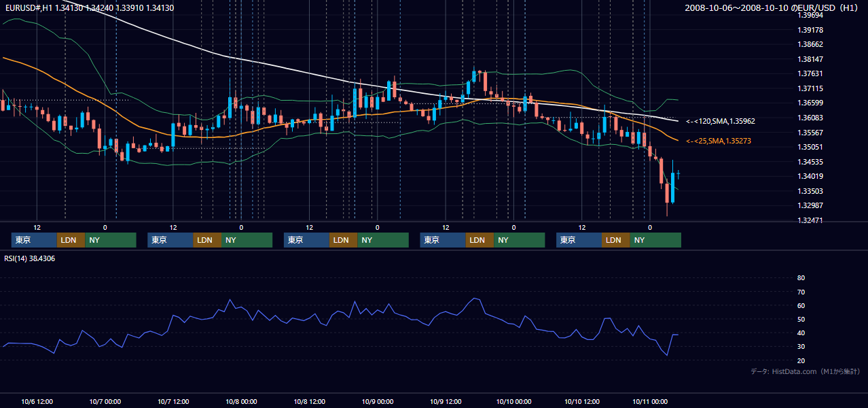Click price axis label 1.38662
Image resolution: width=868 pixels, height=408 pixels.
(810, 44)
